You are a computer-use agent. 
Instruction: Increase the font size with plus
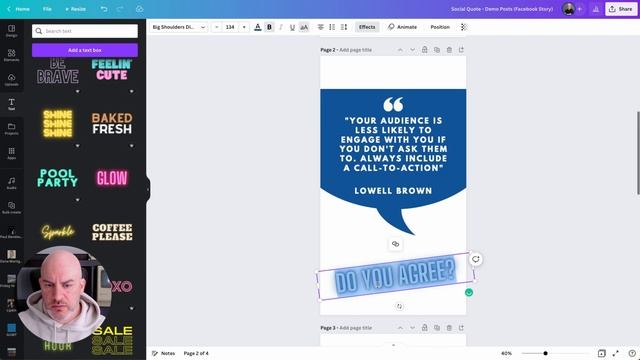pyautogui.click(x=244, y=27)
